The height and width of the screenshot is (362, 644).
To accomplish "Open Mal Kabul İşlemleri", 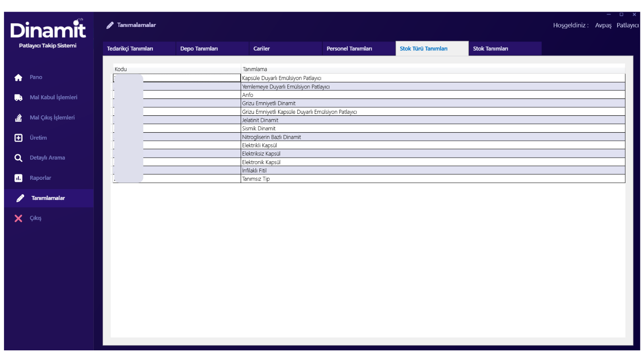I will tap(54, 97).
